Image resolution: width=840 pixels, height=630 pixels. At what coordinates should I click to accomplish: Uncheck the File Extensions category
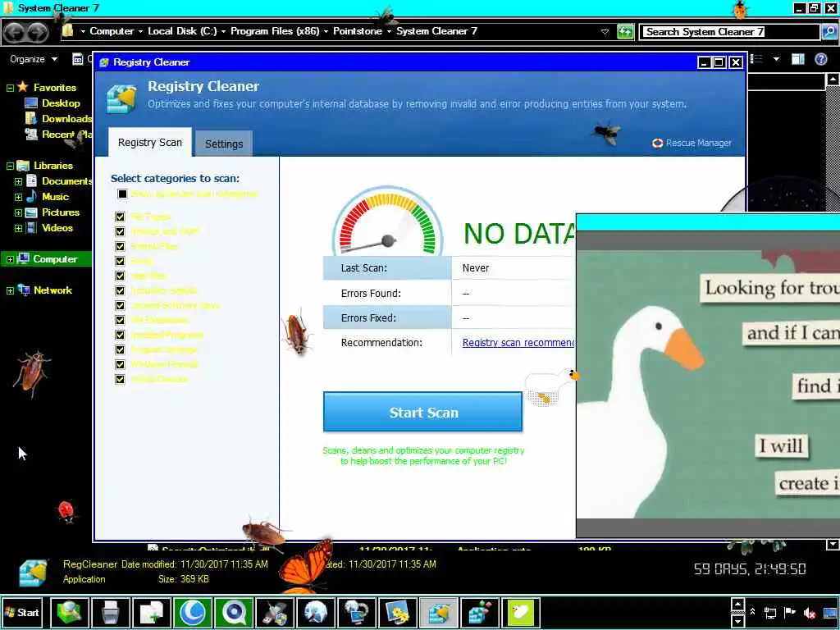(120, 321)
